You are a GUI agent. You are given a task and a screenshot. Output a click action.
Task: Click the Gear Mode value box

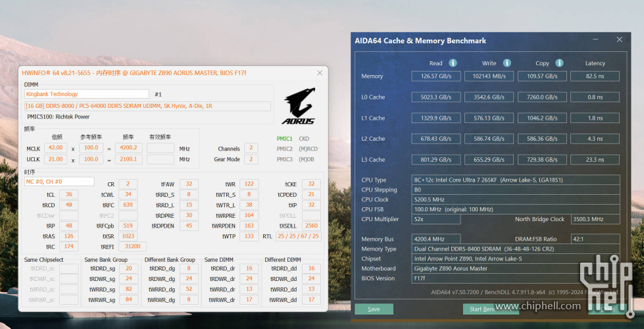pos(251,159)
